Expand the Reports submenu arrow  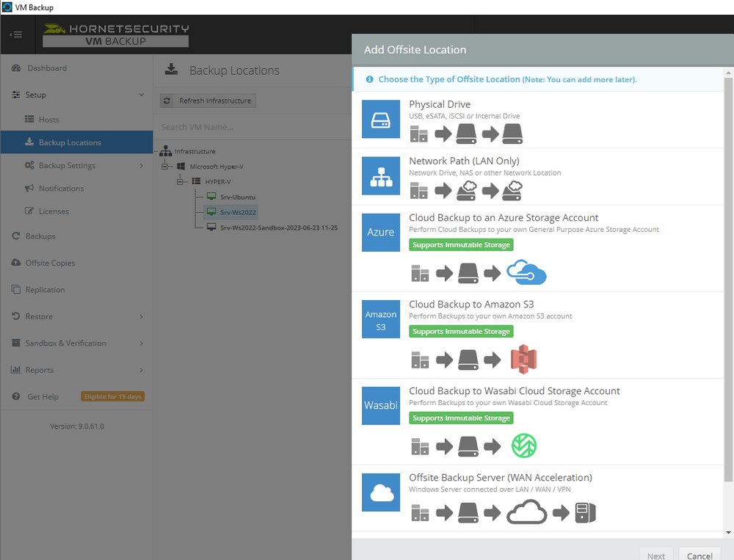click(142, 370)
